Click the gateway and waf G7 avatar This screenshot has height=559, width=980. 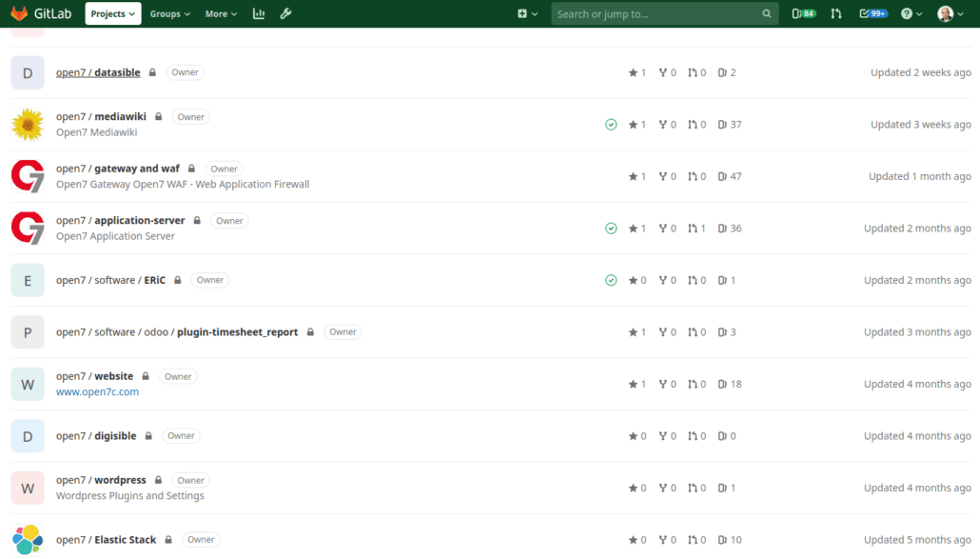[x=28, y=176]
